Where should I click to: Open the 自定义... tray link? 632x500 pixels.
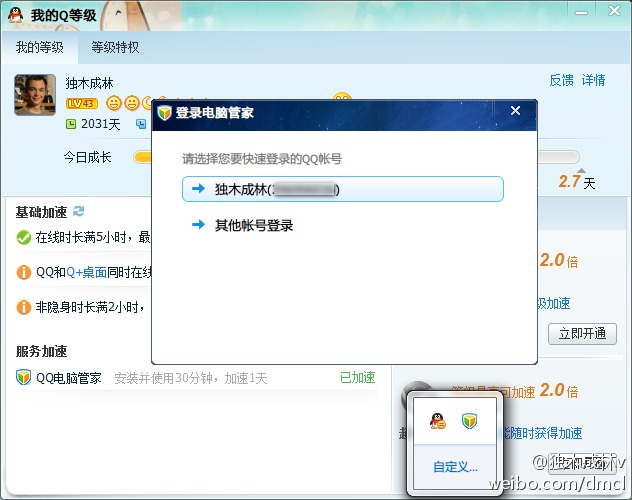(455, 467)
